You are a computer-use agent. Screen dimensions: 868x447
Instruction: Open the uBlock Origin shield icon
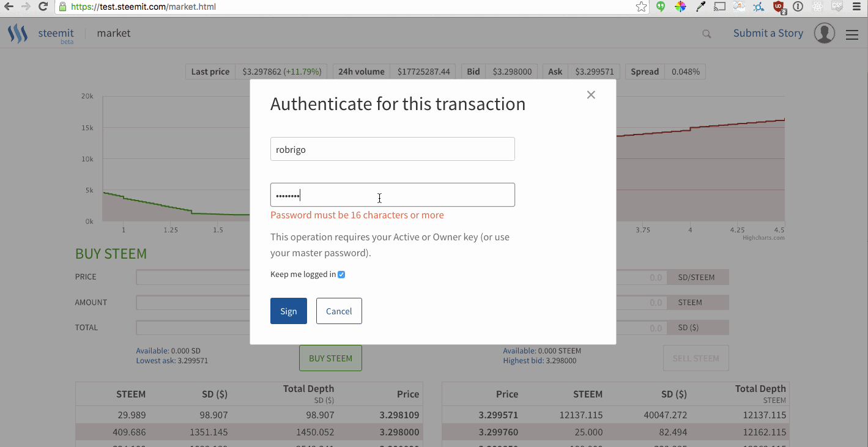coord(779,7)
